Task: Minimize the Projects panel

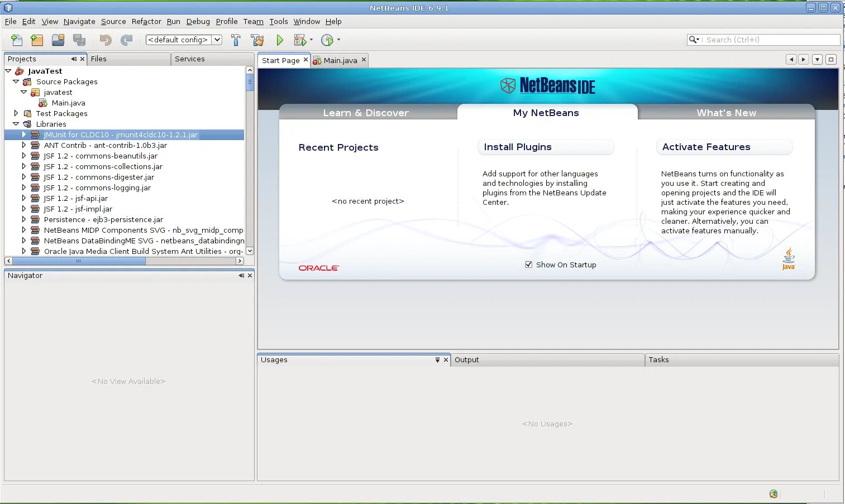Action: point(74,59)
